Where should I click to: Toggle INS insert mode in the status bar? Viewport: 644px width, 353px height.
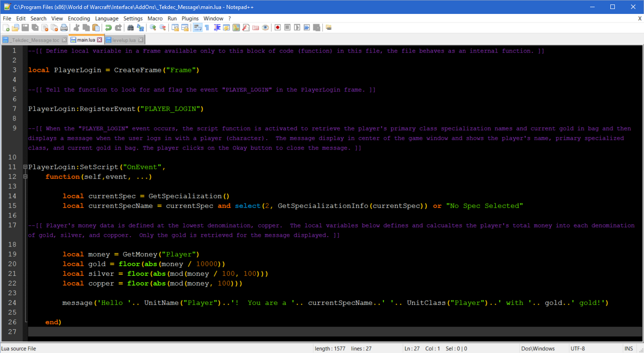pyautogui.click(x=628, y=349)
